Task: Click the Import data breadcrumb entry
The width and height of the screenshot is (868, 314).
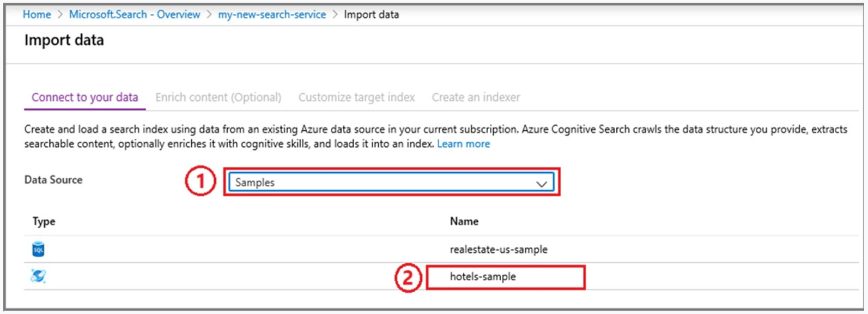Action: (x=371, y=15)
